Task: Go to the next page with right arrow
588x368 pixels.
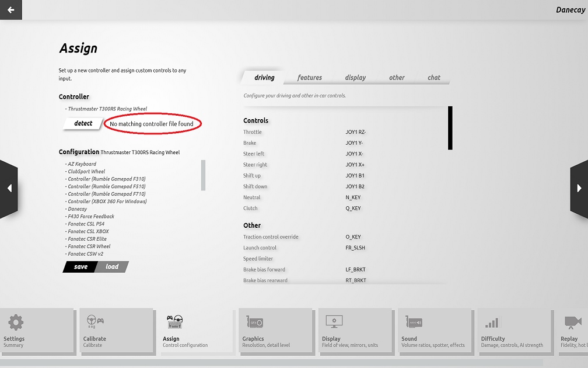Action: pos(579,189)
